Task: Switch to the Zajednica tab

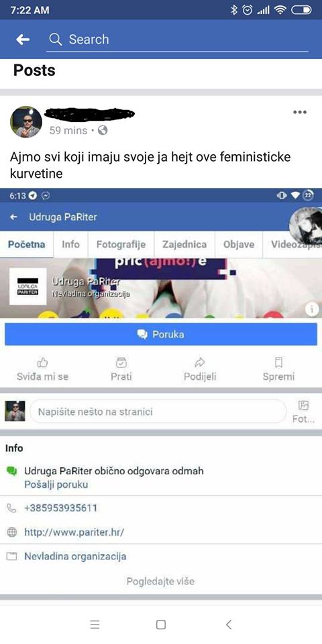Action: click(184, 244)
